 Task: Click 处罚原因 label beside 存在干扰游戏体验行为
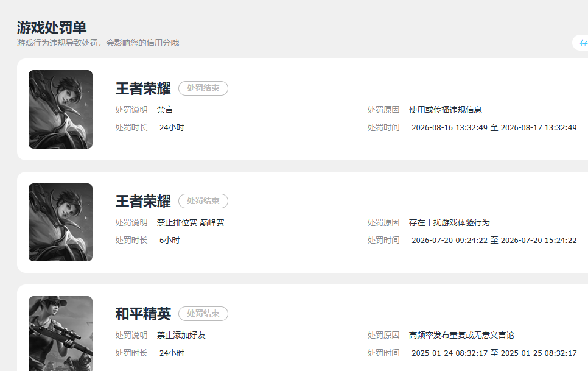coord(383,222)
